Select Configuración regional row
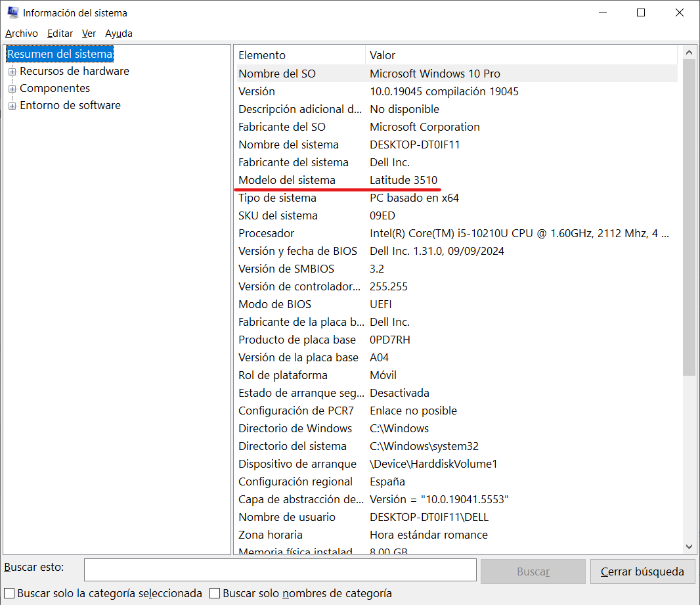The image size is (700, 605). point(456,482)
